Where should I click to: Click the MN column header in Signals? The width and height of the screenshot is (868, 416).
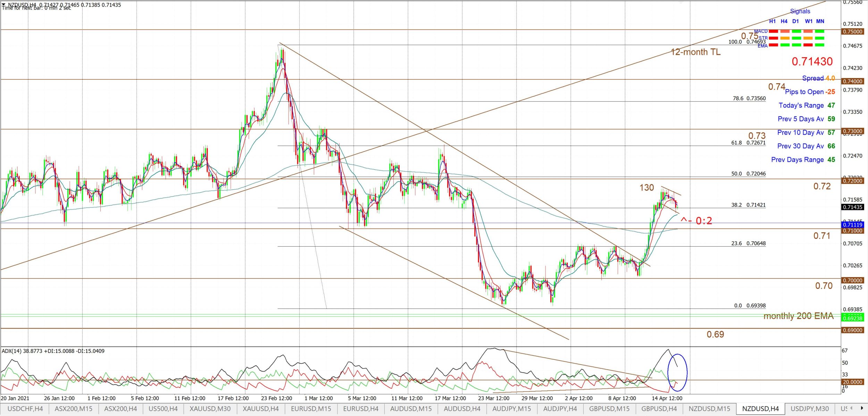point(820,21)
